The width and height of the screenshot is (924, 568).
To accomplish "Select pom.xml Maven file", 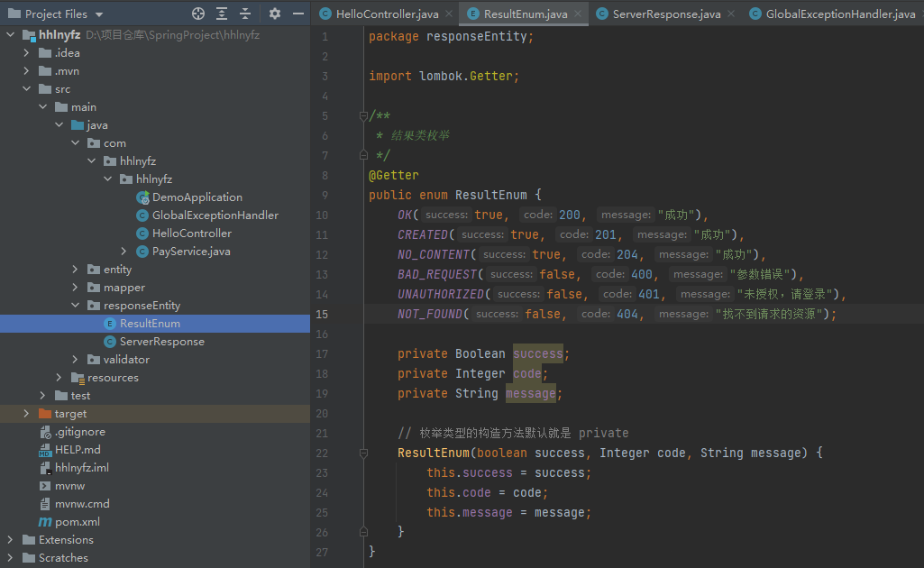I will click(x=77, y=522).
